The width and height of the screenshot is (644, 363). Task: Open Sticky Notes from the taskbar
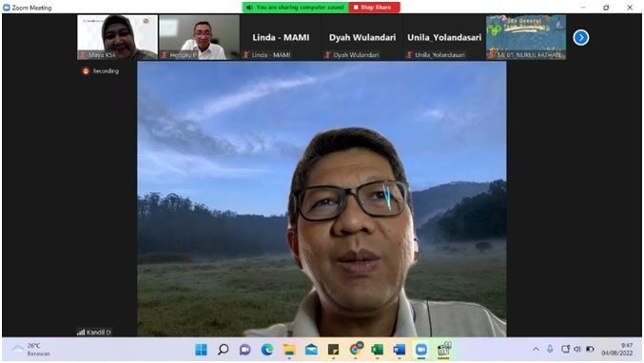pos(333,350)
